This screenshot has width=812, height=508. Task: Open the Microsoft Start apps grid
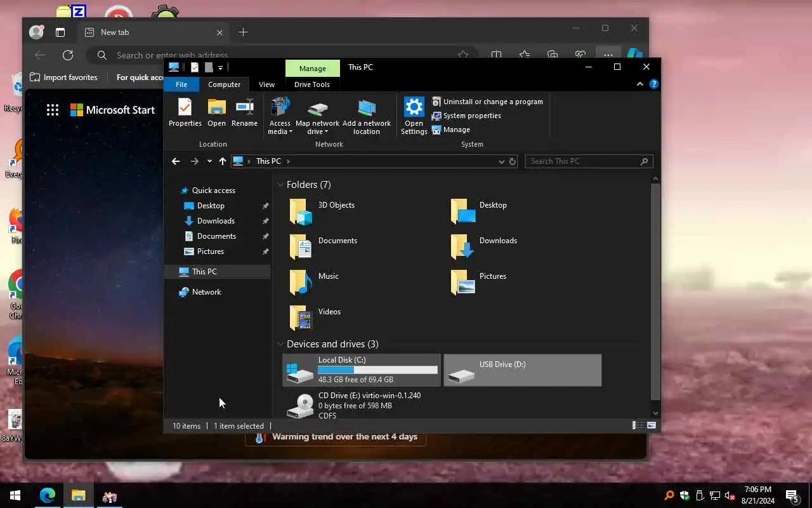tap(53, 110)
